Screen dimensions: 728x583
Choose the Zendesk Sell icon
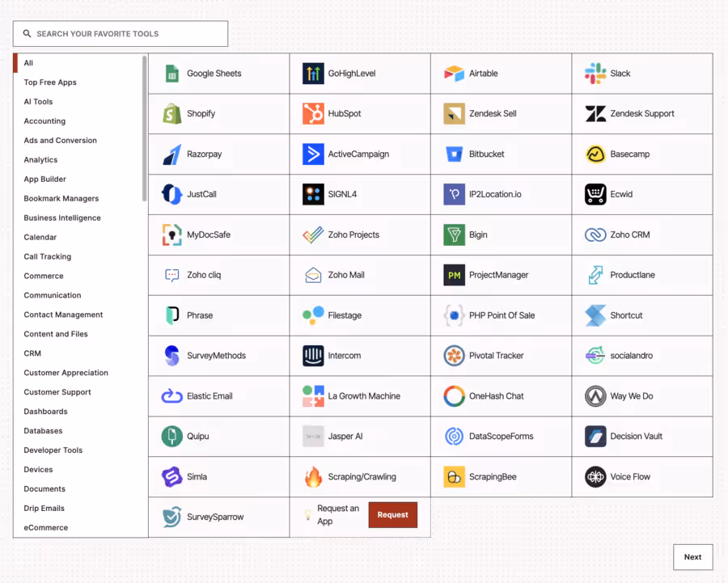[x=454, y=114]
